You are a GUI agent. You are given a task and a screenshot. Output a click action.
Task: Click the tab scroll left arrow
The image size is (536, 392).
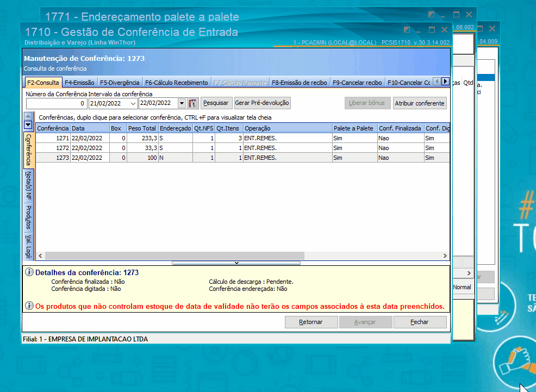(x=437, y=82)
